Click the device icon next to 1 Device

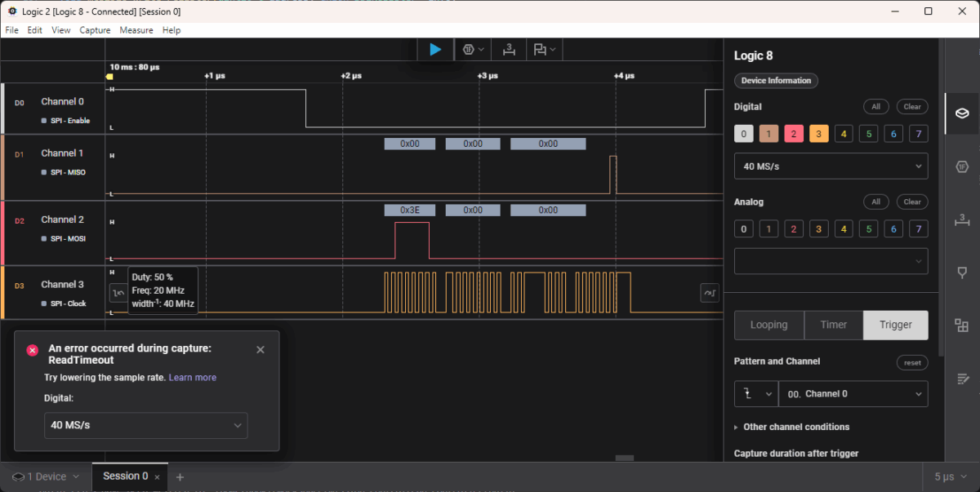pos(18,476)
